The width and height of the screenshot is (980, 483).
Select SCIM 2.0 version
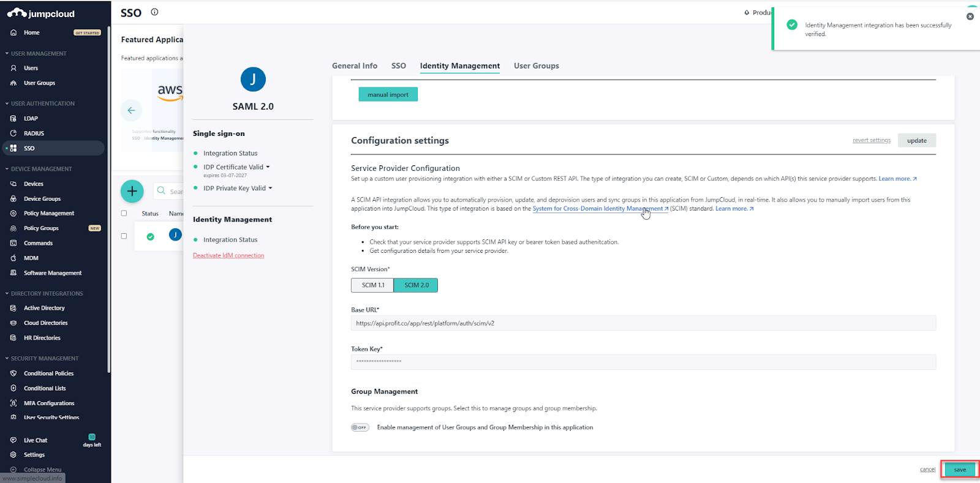click(416, 285)
